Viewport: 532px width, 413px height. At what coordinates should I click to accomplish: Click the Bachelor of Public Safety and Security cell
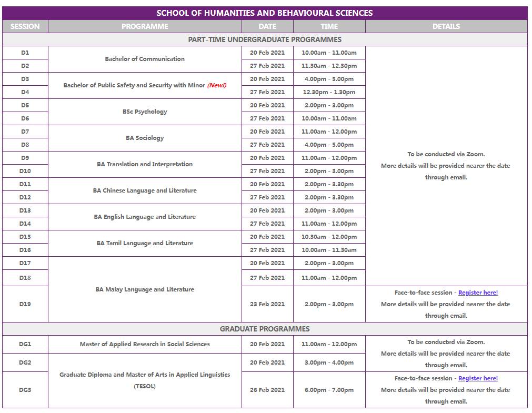144,85
